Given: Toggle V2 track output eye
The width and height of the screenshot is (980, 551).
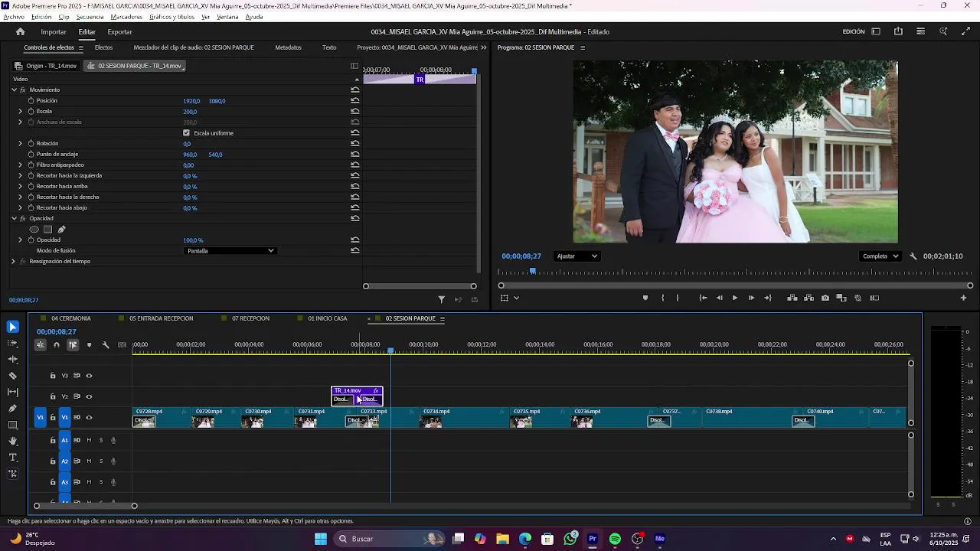Looking at the screenshot, I should pyautogui.click(x=89, y=396).
